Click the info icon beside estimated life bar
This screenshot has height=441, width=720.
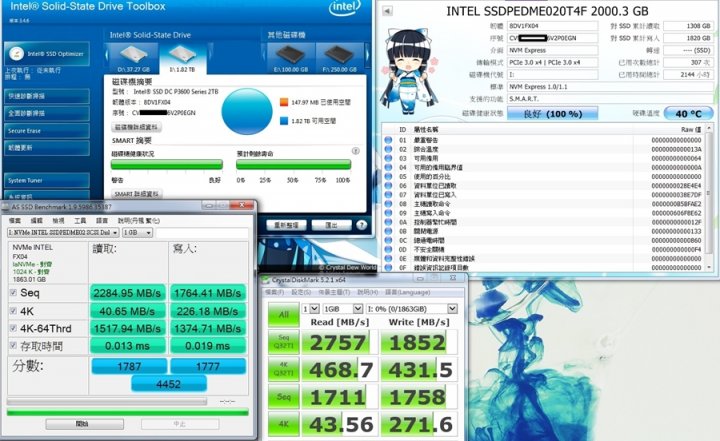click(355, 151)
